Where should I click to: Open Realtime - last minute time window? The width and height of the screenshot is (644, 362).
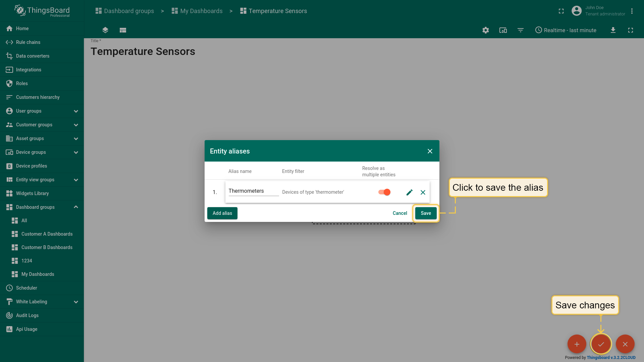pyautogui.click(x=566, y=30)
